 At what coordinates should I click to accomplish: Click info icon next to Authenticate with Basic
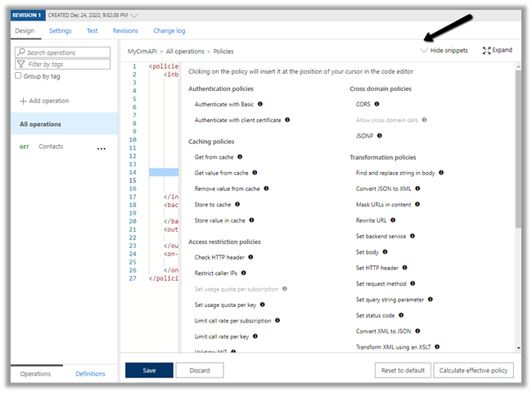pos(260,104)
